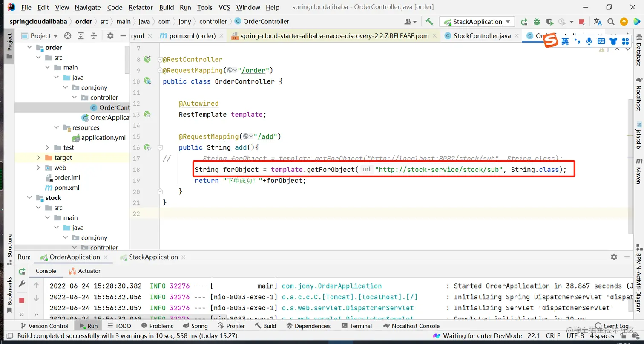Open Maven side panel
Image resolution: width=644 pixels, height=344 pixels.
[x=638, y=171]
